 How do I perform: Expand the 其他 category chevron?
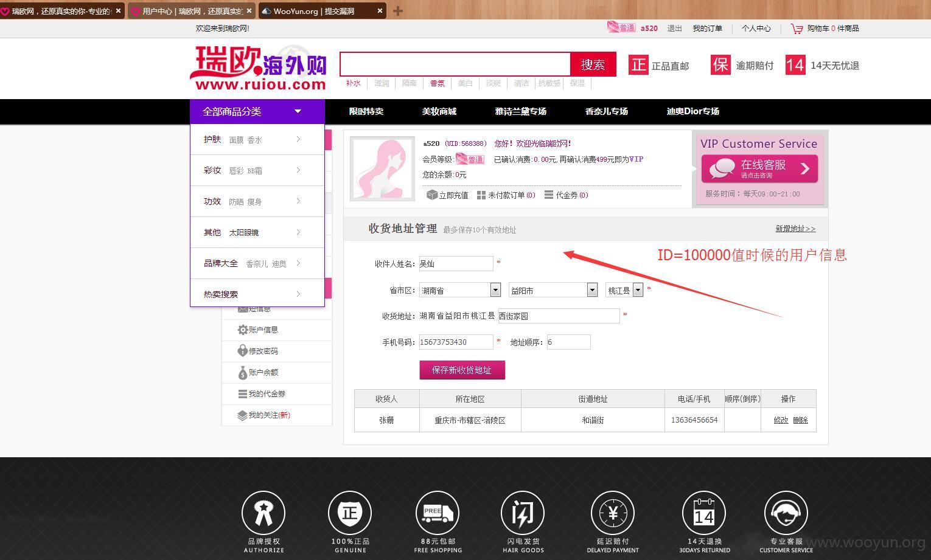point(298,232)
